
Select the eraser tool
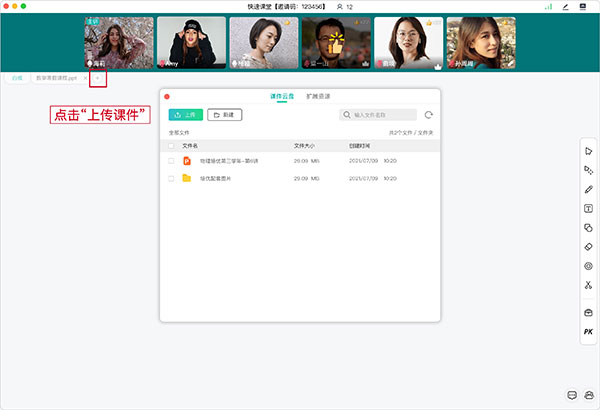pyautogui.click(x=589, y=247)
